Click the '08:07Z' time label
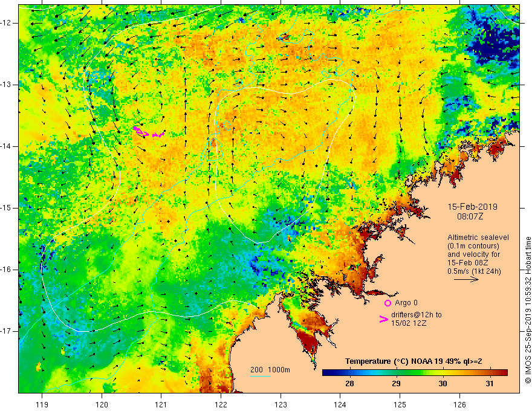This screenshot has height=411, width=532. tap(470, 216)
